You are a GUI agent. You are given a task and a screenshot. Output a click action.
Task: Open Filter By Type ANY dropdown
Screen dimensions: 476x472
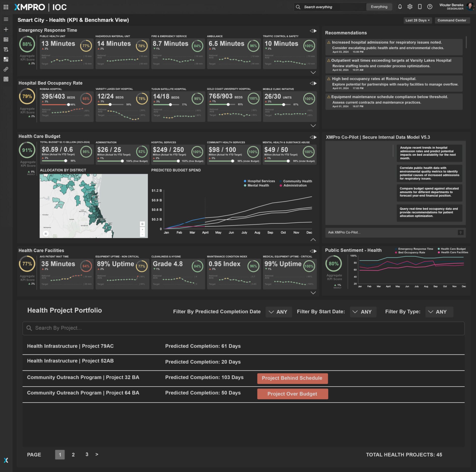click(439, 312)
